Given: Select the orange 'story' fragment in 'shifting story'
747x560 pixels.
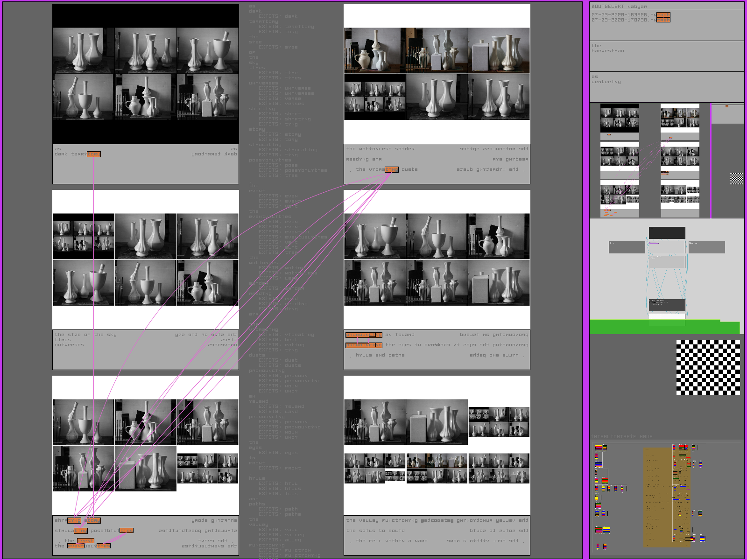Looking at the screenshot, I should [92, 520].
